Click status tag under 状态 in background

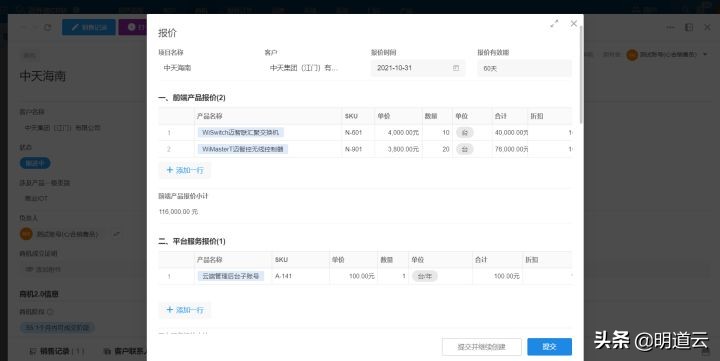(x=35, y=163)
